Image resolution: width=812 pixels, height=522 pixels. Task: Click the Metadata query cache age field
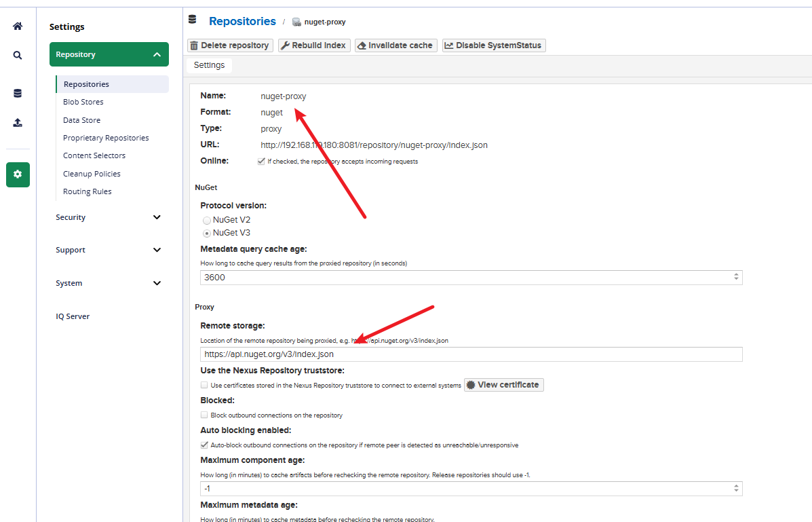pyautogui.click(x=471, y=278)
